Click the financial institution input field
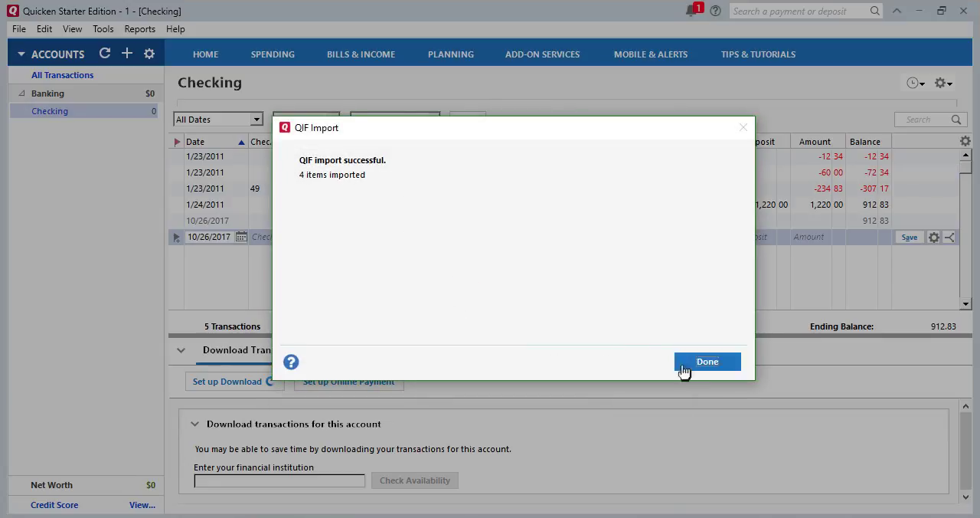This screenshot has width=980, height=518. pyautogui.click(x=279, y=480)
